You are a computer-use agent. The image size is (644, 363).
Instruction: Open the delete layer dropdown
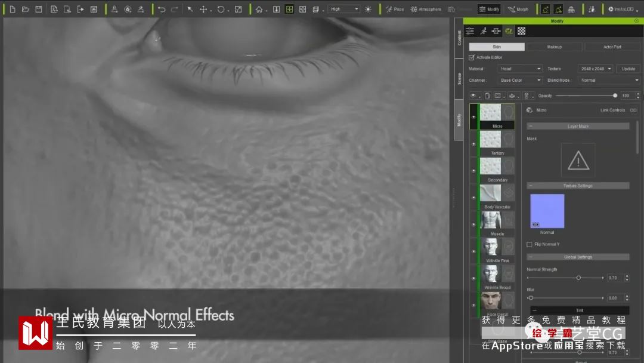pos(528,96)
